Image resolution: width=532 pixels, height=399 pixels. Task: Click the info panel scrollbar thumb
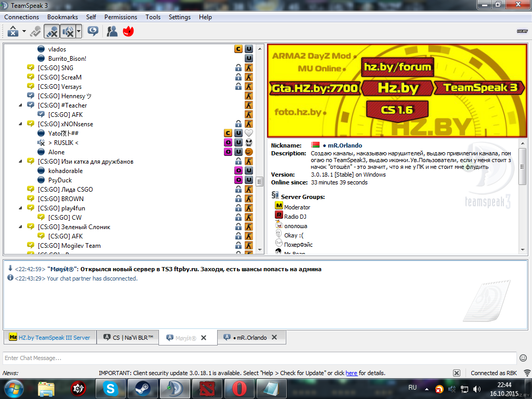click(x=523, y=167)
